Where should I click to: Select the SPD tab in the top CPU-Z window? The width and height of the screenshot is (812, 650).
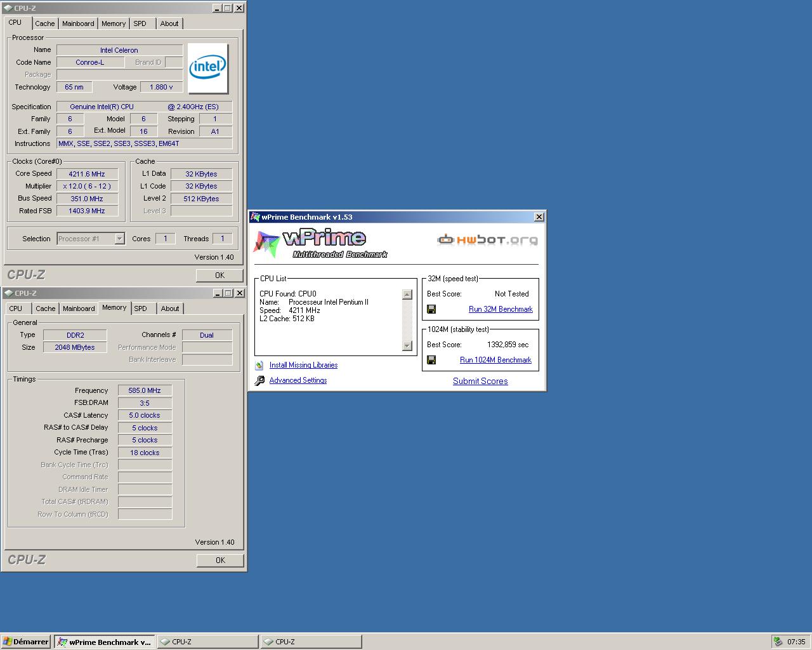coord(140,23)
